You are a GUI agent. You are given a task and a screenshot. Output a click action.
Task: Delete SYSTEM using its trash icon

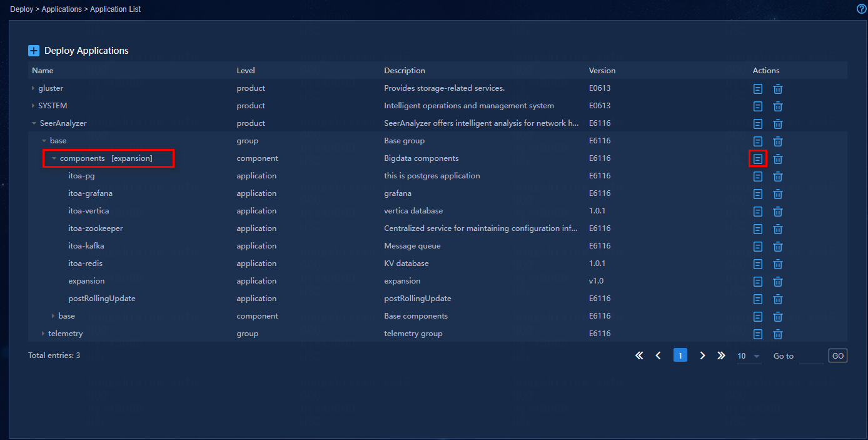click(x=778, y=106)
